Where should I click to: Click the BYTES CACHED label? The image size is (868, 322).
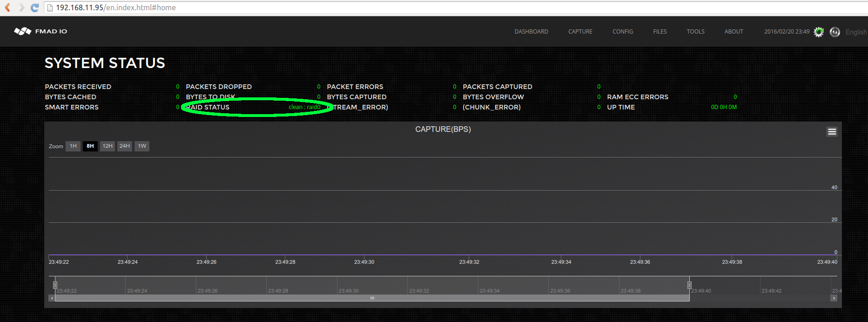pos(71,97)
